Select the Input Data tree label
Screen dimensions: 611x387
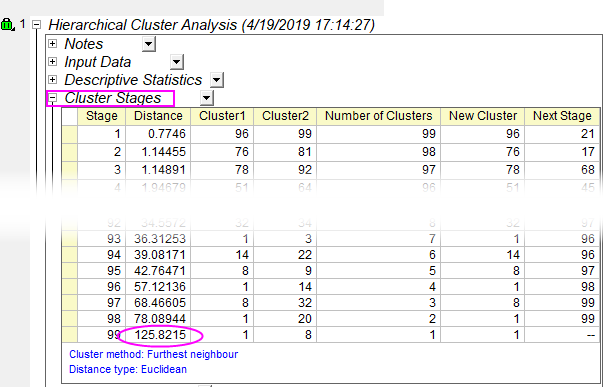click(98, 62)
